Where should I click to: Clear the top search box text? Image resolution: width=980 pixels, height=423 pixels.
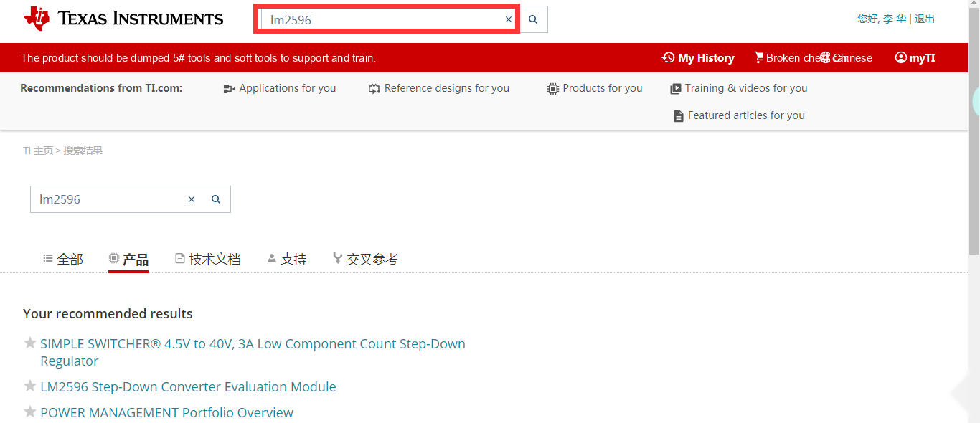[x=509, y=19]
